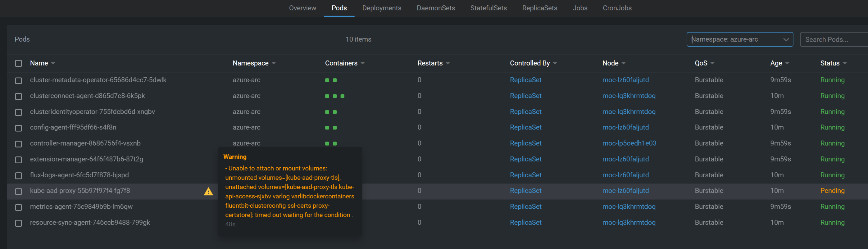
Task: Click the Namespace column header sort arrow
Action: click(274, 63)
